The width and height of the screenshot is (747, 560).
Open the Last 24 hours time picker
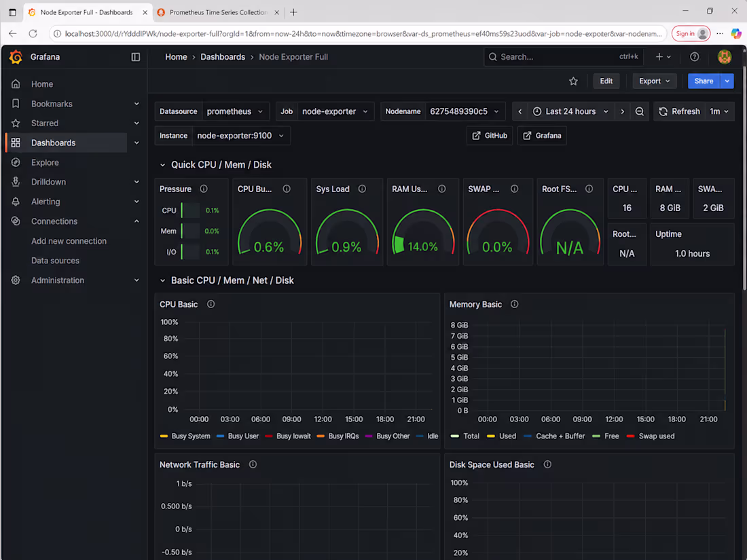pyautogui.click(x=570, y=111)
